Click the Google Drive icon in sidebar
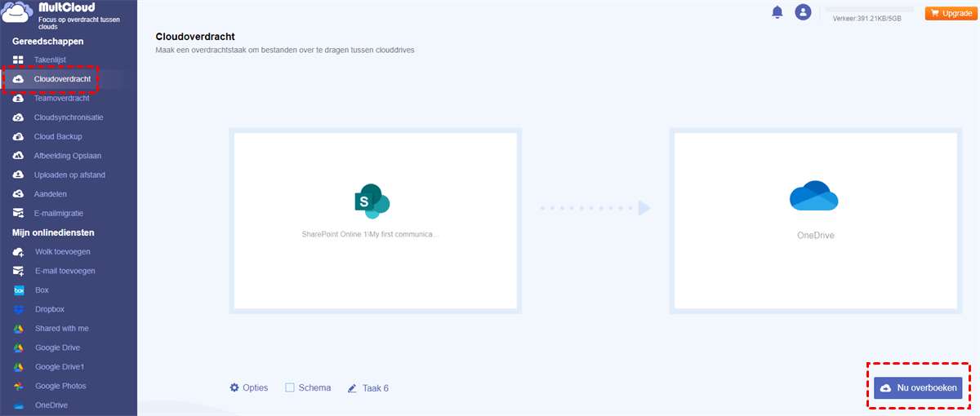Image resolution: width=980 pixels, height=416 pixels. tap(18, 347)
